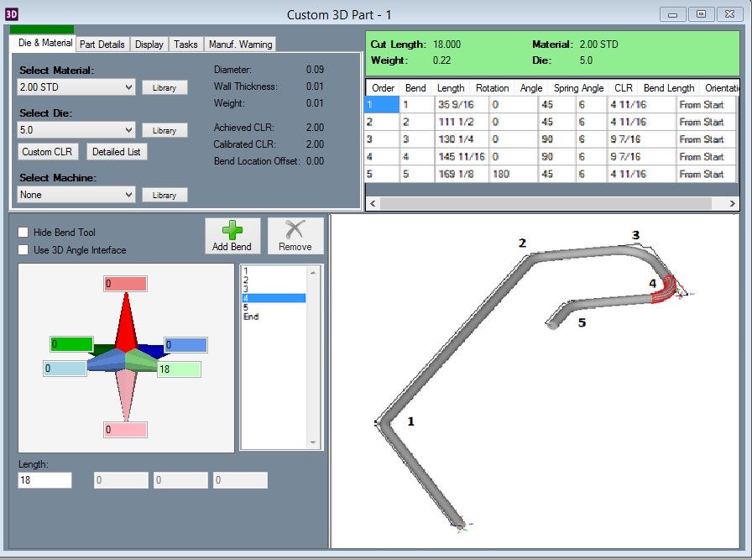752x560 pixels.
Task: Click the Remove X icon
Action: tap(295, 229)
